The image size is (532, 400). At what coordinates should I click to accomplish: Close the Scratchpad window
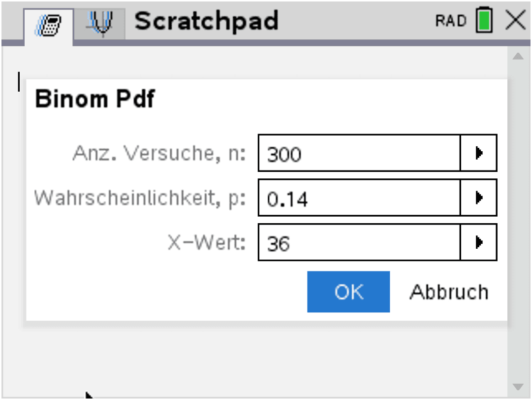tap(515, 21)
